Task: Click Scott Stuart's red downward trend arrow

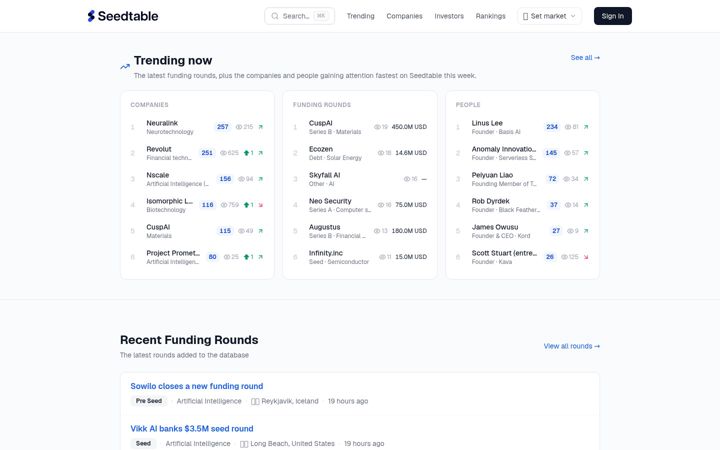Action: (586, 257)
